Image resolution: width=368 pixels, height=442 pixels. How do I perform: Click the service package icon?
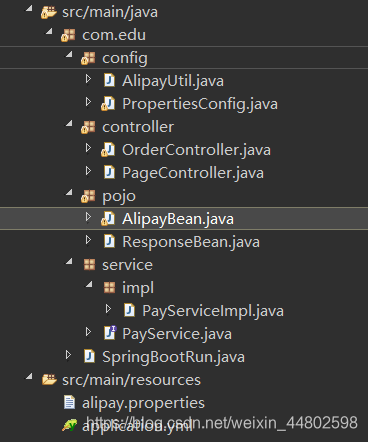click(89, 265)
